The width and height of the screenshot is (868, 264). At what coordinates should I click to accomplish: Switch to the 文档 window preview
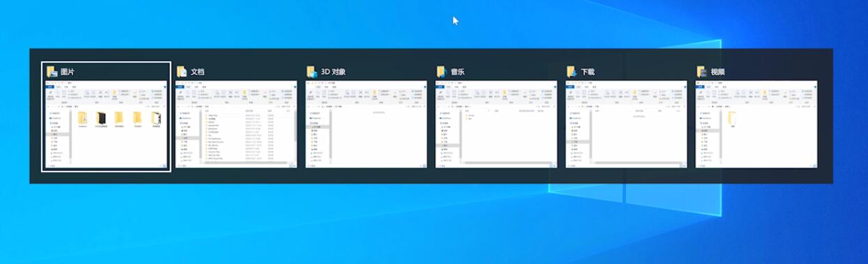pos(236,124)
